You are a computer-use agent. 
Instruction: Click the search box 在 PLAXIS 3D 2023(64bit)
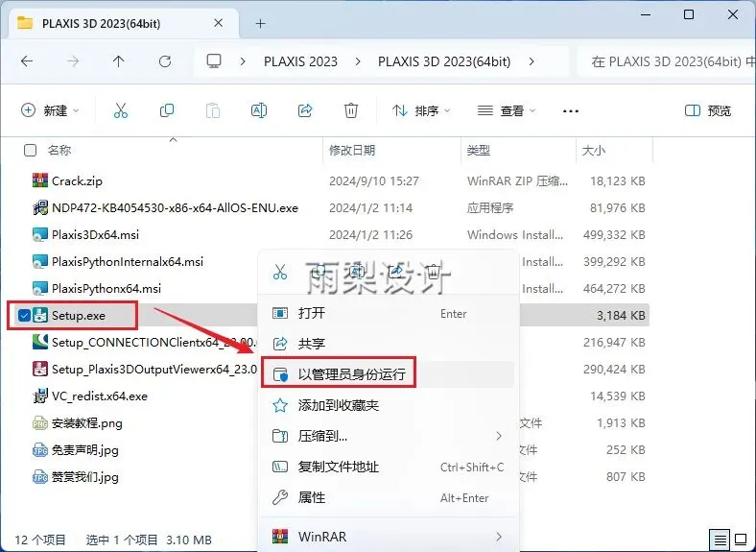pos(667,61)
